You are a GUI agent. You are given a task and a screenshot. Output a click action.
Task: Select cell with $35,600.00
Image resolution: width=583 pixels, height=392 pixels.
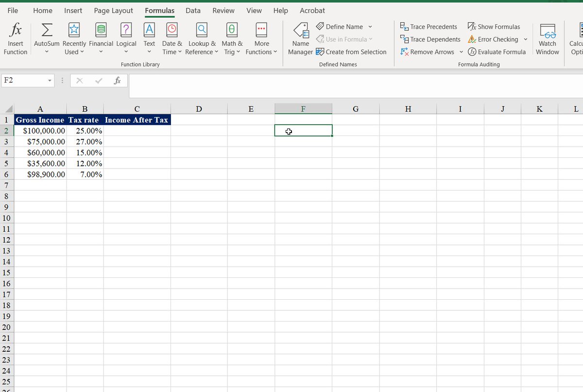pyautogui.click(x=40, y=163)
